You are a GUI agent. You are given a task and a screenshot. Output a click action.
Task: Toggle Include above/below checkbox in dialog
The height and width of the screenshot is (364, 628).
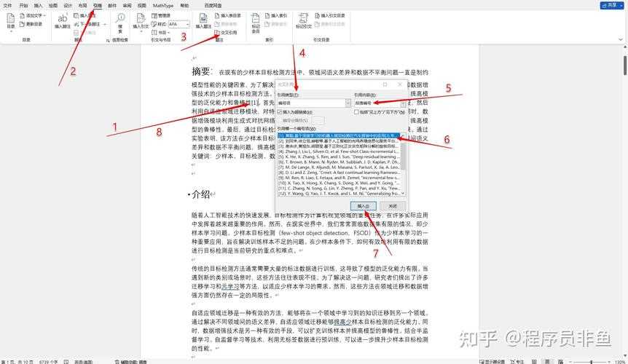point(356,112)
